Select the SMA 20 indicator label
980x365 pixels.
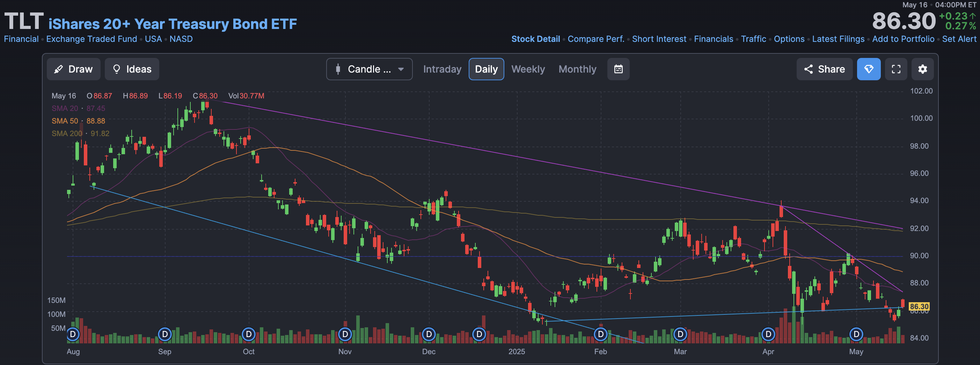tap(65, 109)
